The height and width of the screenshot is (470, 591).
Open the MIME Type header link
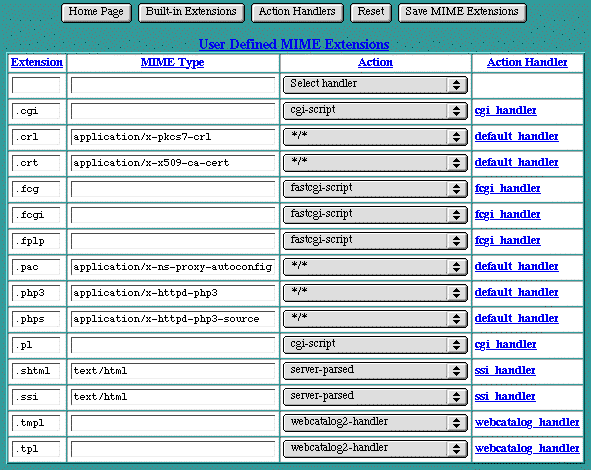pos(173,62)
